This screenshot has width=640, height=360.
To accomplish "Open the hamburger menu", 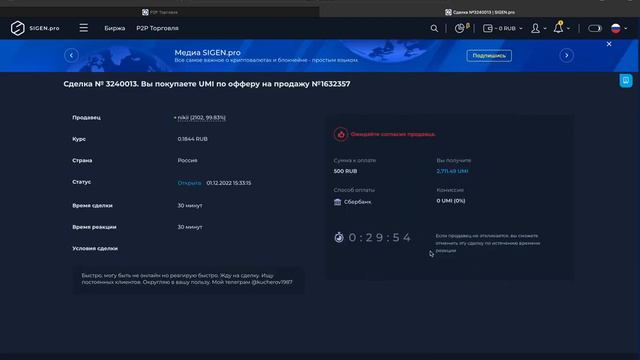I will (x=84, y=28).
